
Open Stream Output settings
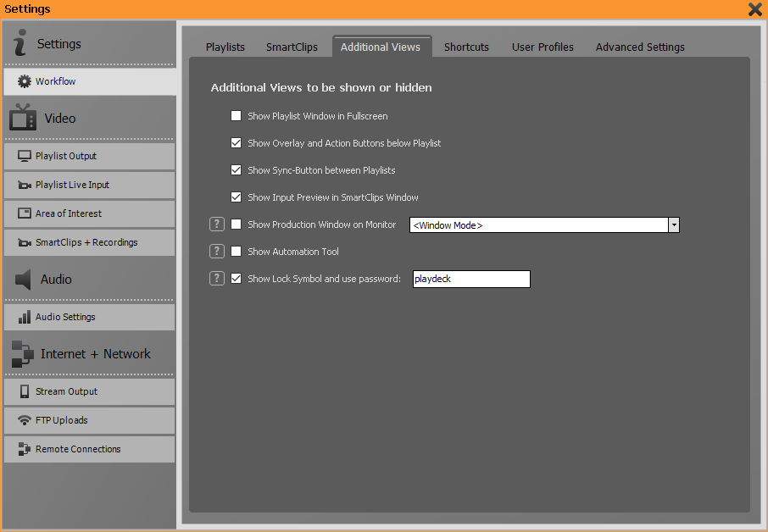click(90, 391)
